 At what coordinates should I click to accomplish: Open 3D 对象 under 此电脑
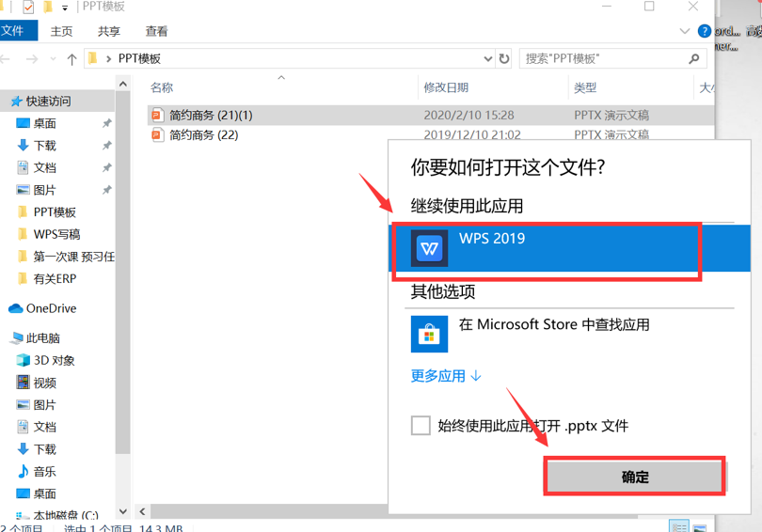(54, 360)
